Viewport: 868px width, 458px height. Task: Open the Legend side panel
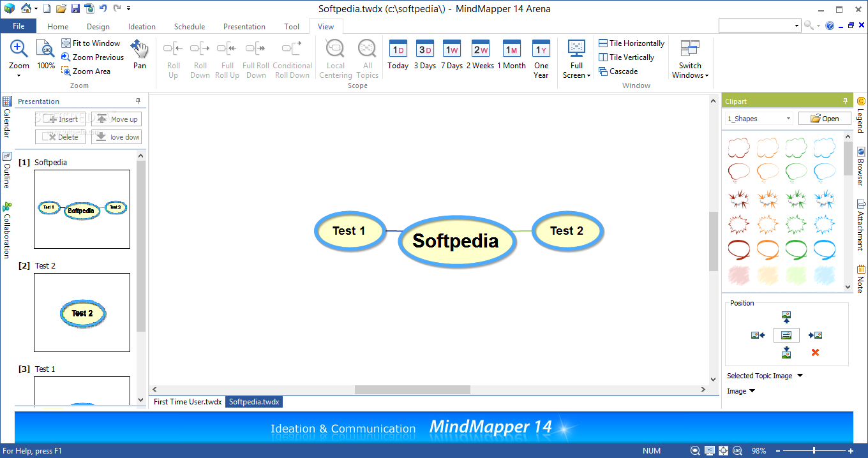click(x=860, y=115)
